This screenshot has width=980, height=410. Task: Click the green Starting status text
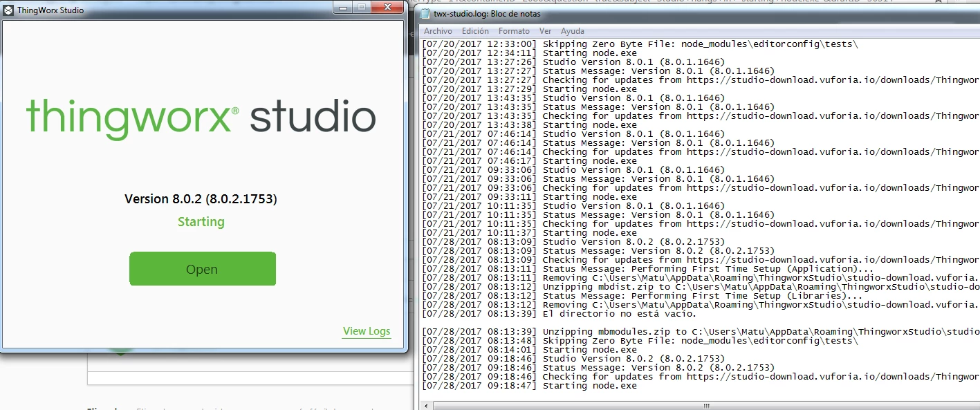tap(201, 222)
